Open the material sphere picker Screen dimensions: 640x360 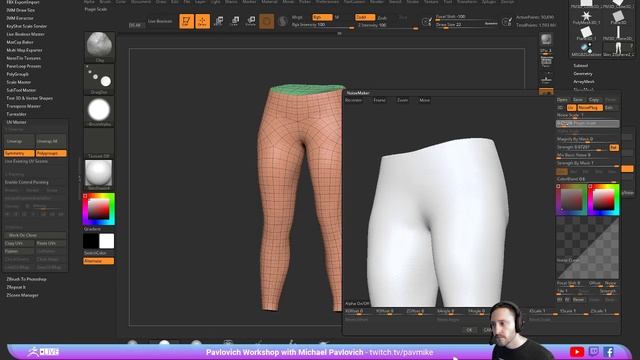tap(99, 175)
